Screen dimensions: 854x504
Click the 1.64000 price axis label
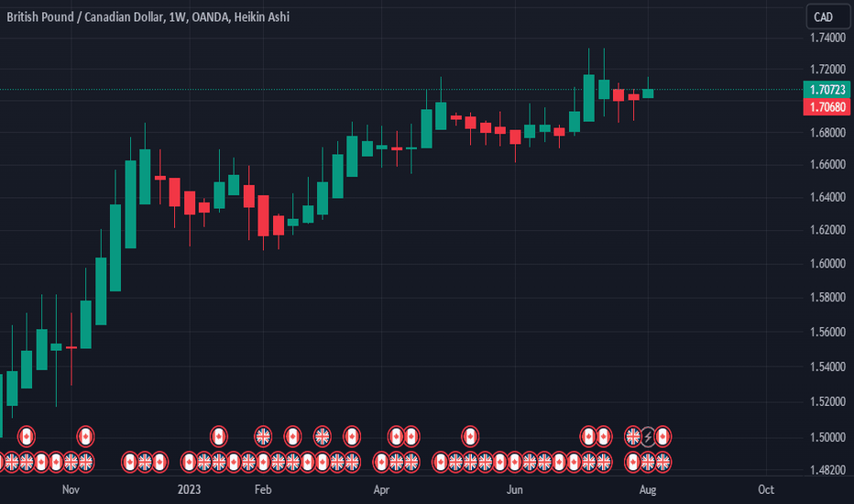point(827,197)
